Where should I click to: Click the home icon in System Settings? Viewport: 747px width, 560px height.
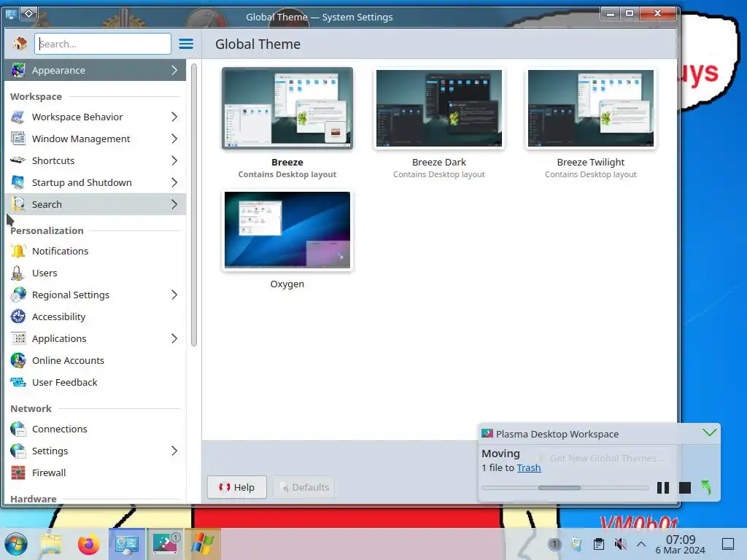(x=20, y=44)
